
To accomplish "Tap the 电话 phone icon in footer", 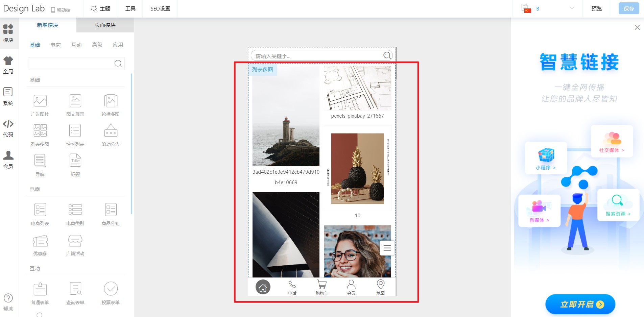I will click(x=292, y=288).
